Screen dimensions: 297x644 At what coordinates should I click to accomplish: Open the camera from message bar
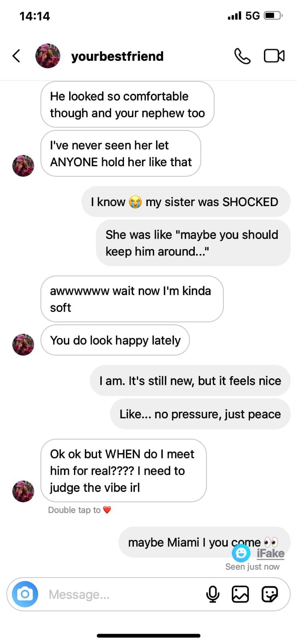(25, 594)
